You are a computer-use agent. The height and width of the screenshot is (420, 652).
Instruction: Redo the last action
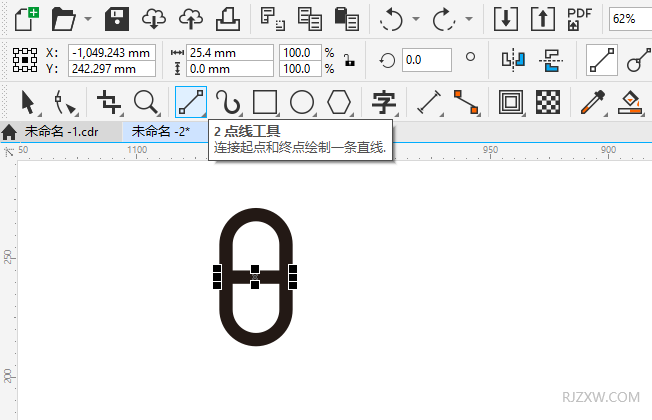coord(444,19)
